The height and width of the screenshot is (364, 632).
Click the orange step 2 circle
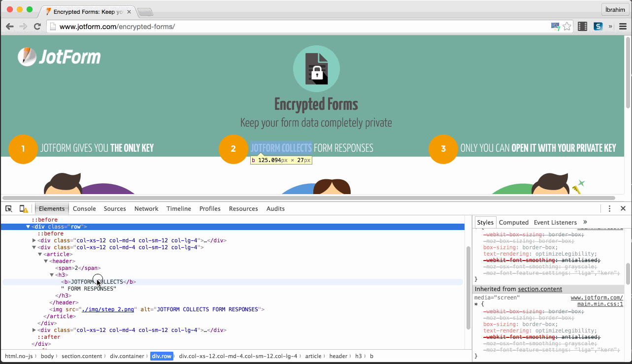coord(233,148)
